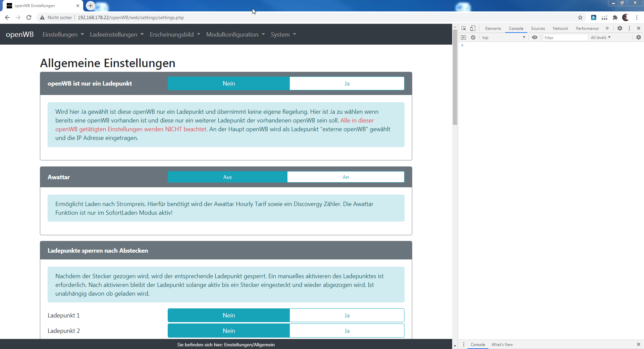644x349 pixels.
Task: Click the browser address bar URL
Action: click(x=131, y=17)
